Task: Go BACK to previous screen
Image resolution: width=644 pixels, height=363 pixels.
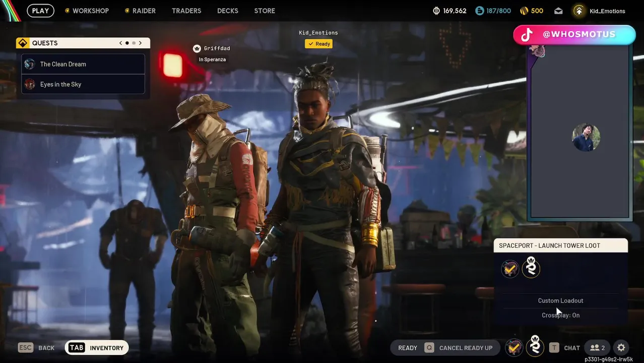Action: pyautogui.click(x=46, y=348)
